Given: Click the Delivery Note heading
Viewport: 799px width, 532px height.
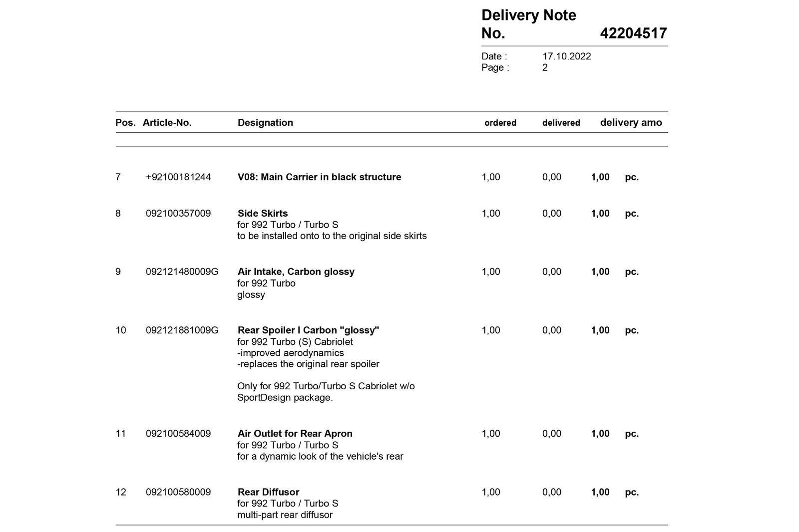Looking at the screenshot, I should coord(528,15).
